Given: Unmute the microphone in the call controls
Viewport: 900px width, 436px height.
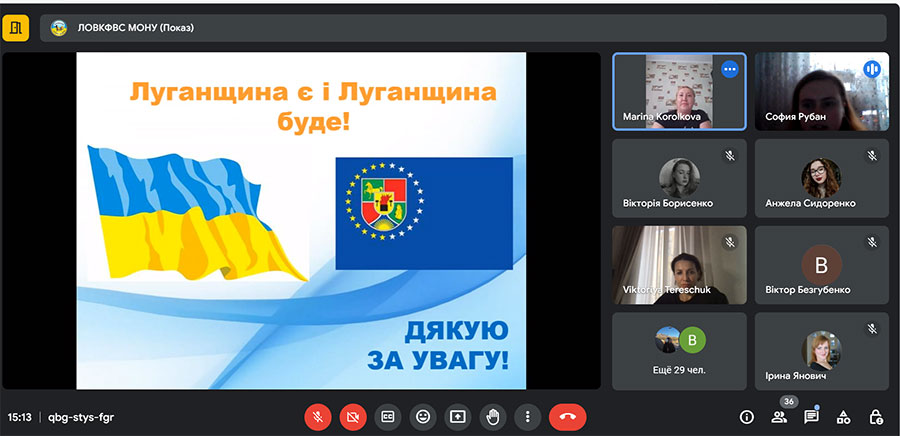Looking at the screenshot, I should click(x=317, y=417).
